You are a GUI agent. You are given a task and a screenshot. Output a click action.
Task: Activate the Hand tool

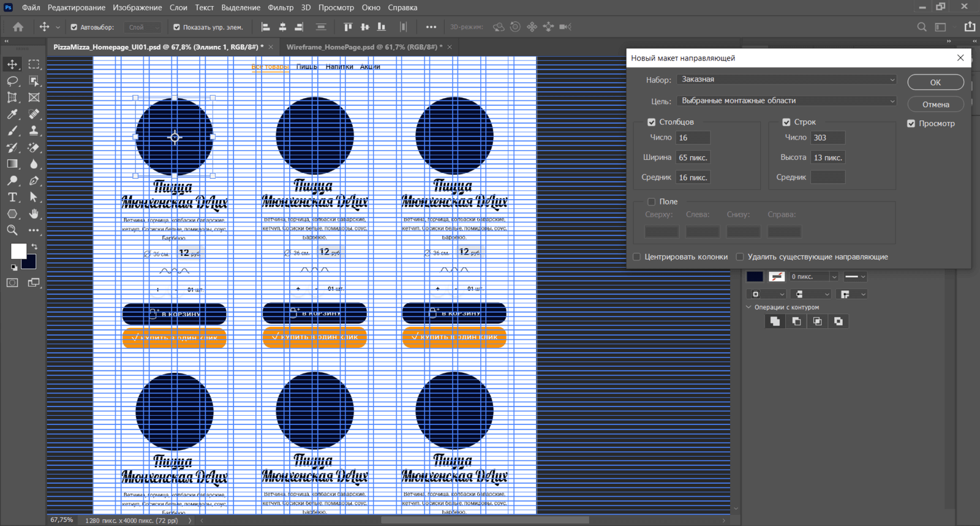(34, 214)
